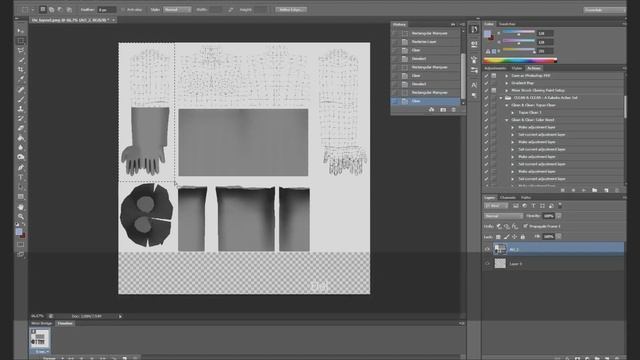Toggle visibility of the selected top layer
Image resolution: width=640 pixels, height=360 pixels.
[487, 249]
